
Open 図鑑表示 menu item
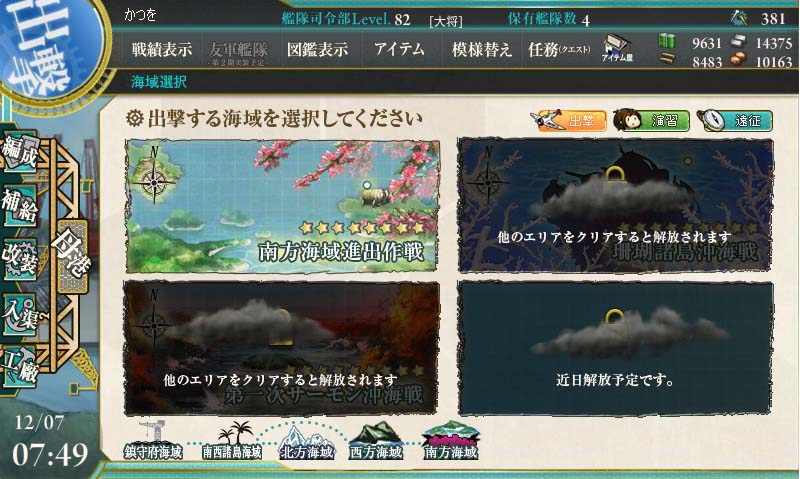click(317, 49)
